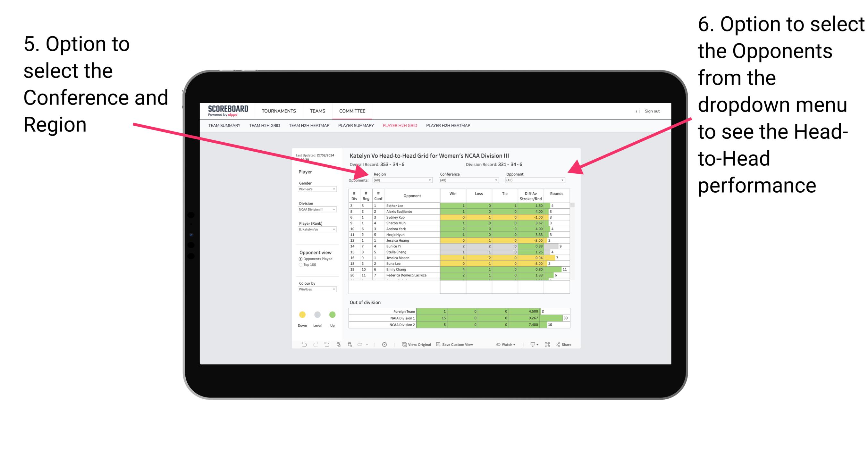Switch to Player Summary tab
This screenshot has width=868, height=467.
[356, 128]
